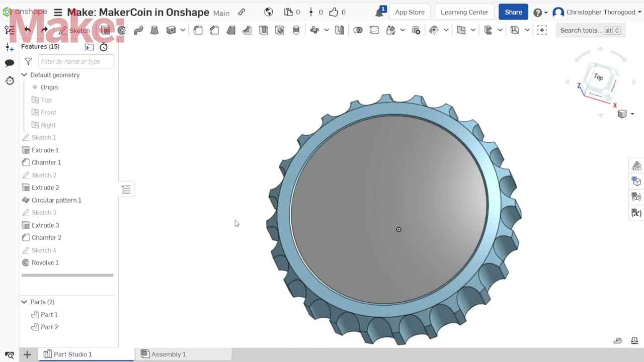Select Extrude 1 in feature list
Screen dimensions: 644x362
(x=45, y=150)
